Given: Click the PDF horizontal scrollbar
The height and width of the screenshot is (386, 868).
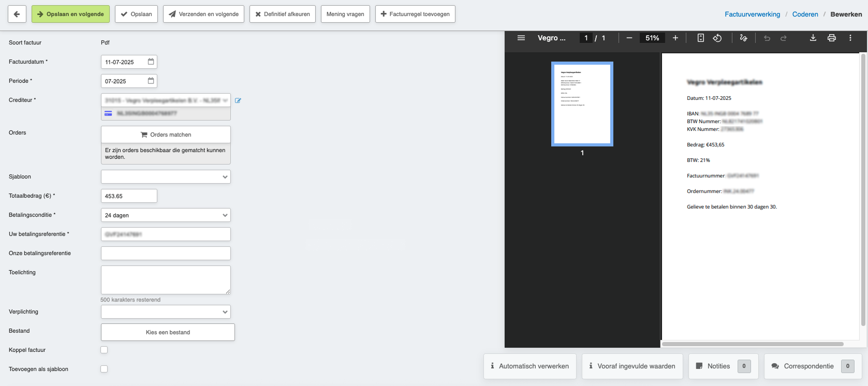Looking at the screenshot, I should pos(753,344).
